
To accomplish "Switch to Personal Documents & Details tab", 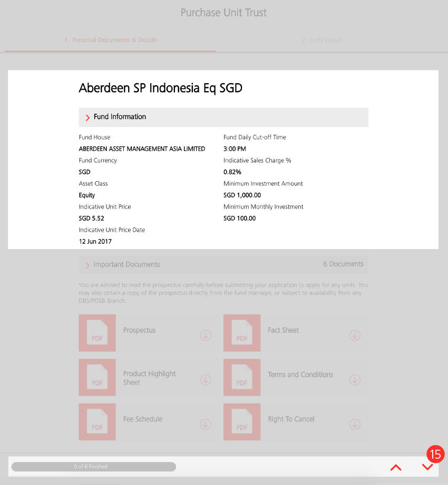I will 111,40.
